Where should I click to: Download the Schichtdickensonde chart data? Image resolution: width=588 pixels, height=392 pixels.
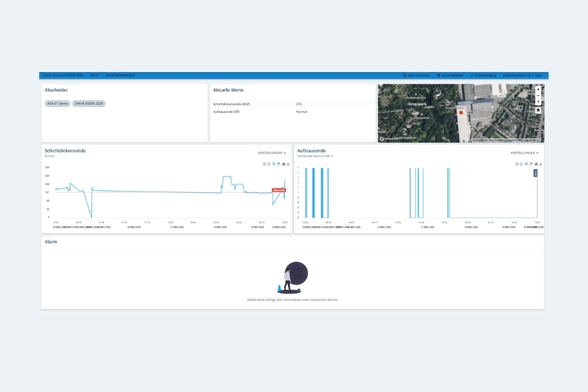pyautogui.click(x=288, y=164)
